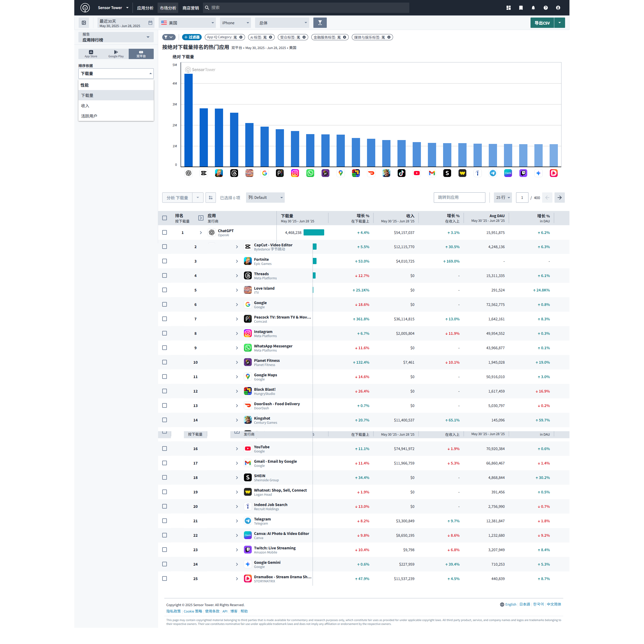Click ChatGPT's teal download bar
This screenshot has height=644, width=644.
pos(313,233)
